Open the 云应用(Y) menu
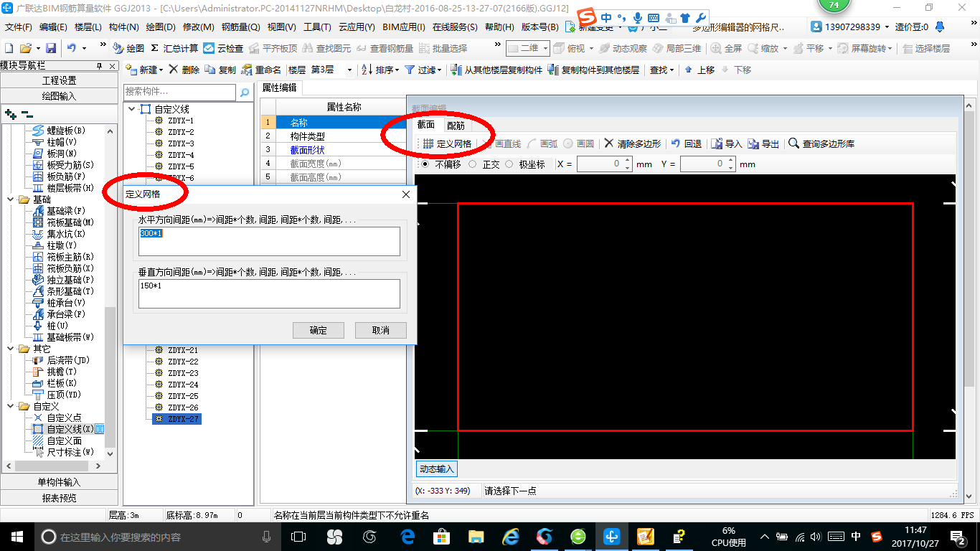This screenshot has height=551, width=980. click(357, 27)
